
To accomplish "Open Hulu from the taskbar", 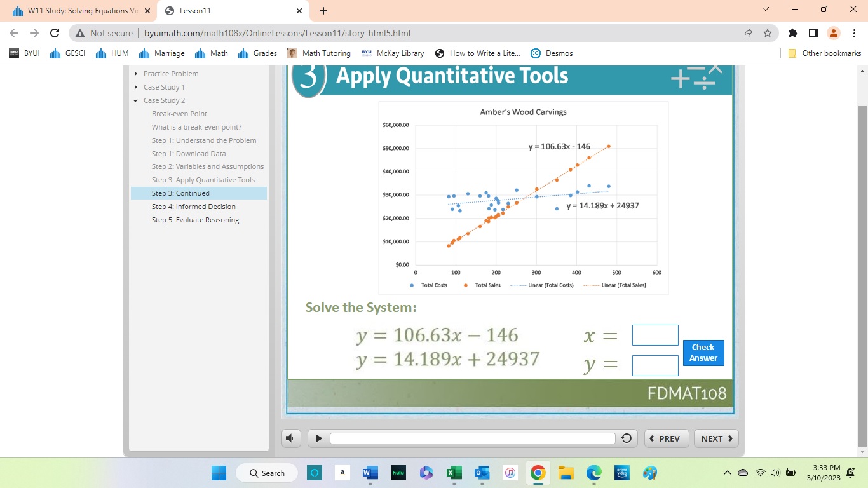I will pos(398,473).
